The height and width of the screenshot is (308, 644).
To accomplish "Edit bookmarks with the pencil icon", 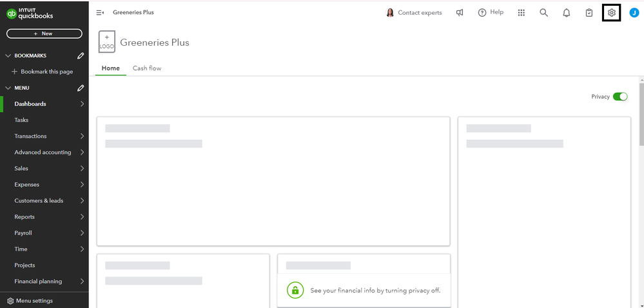I will tap(81, 55).
